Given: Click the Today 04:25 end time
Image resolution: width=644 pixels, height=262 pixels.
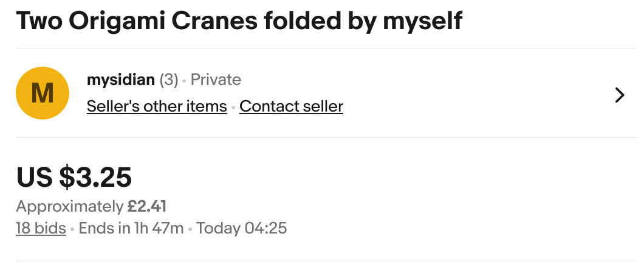Looking at the screenshot, I should pyautogui.click(x=241, y=229).
